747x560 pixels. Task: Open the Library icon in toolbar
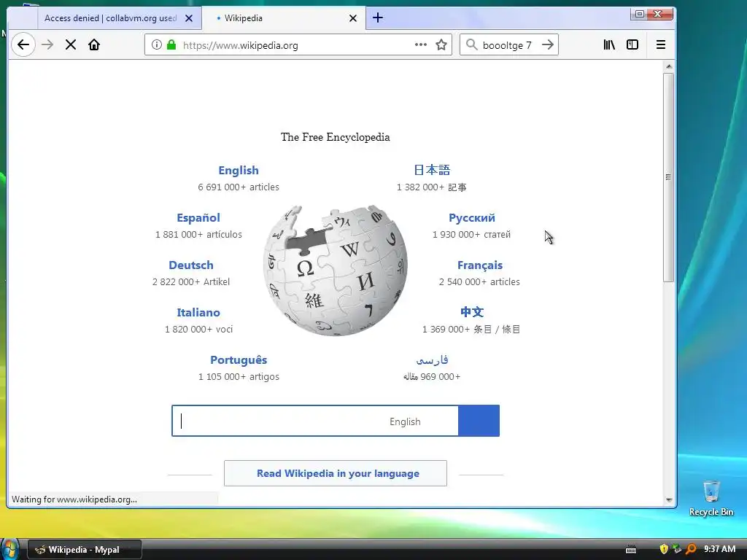click(609, 44)
